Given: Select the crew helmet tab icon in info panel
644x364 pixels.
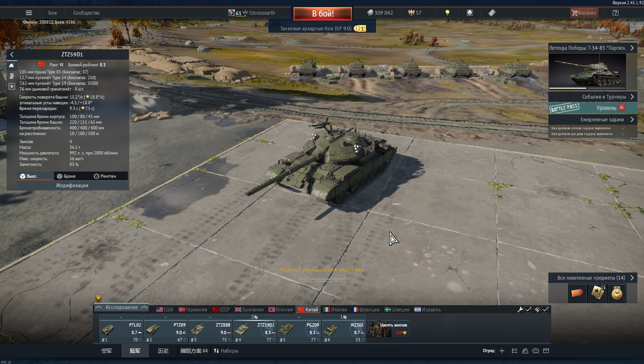Looking at the screenshot, I should (12, 76).
